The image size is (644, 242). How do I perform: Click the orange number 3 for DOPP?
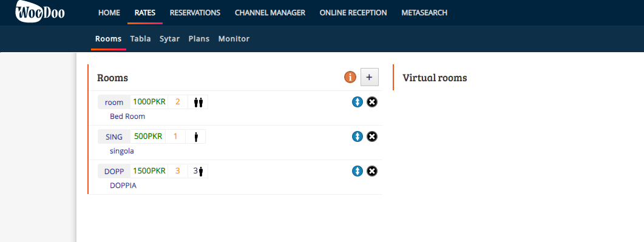pyautogui.click(x=178, y=170)
